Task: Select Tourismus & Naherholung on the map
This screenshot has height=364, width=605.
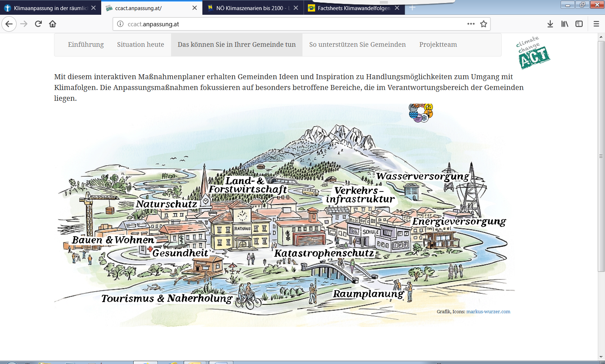Action: [167, 298]
